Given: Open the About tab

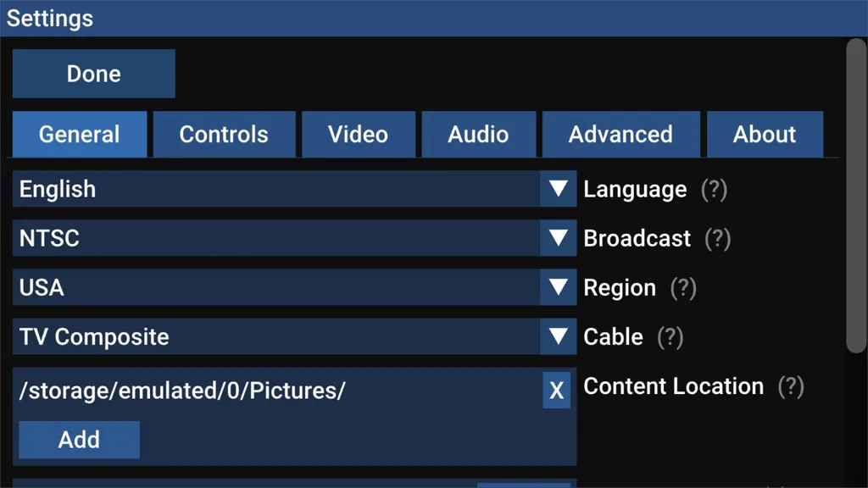Looking at the screenshot, I should coord(765,135).
